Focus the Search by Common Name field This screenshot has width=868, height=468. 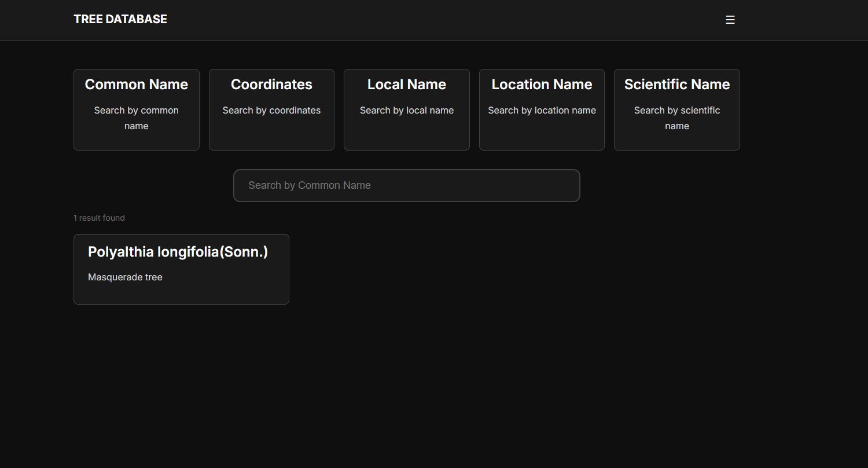(407, 185)
